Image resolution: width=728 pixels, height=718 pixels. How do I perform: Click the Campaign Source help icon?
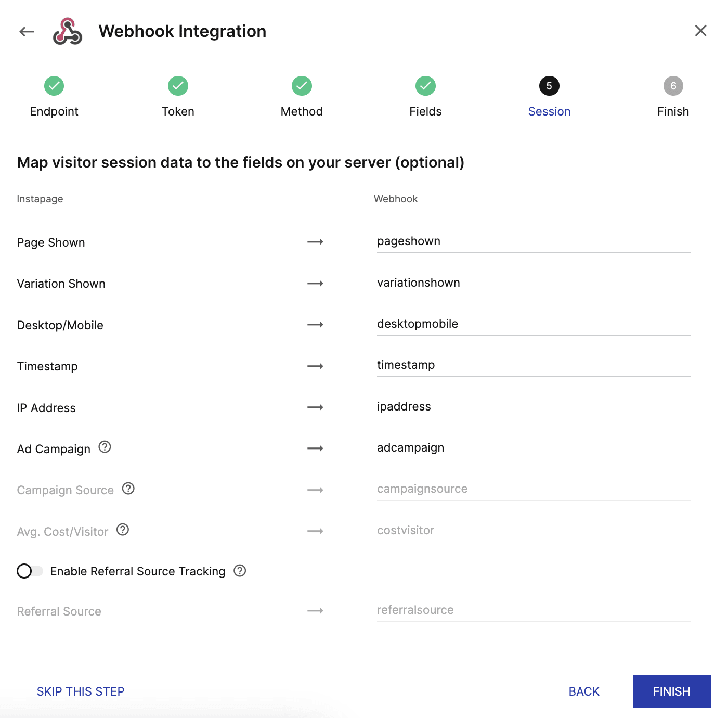pyautogui.click(x=128, y=488)
